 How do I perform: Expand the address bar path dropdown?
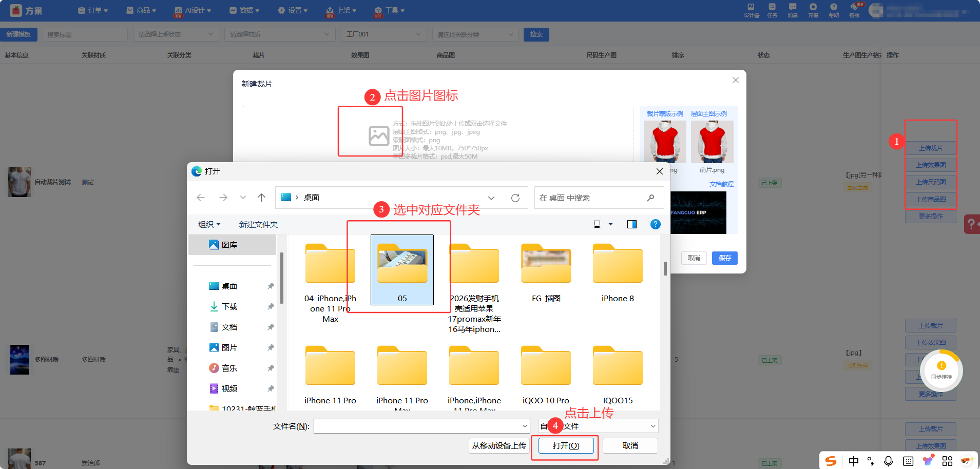tap(491, 198)
